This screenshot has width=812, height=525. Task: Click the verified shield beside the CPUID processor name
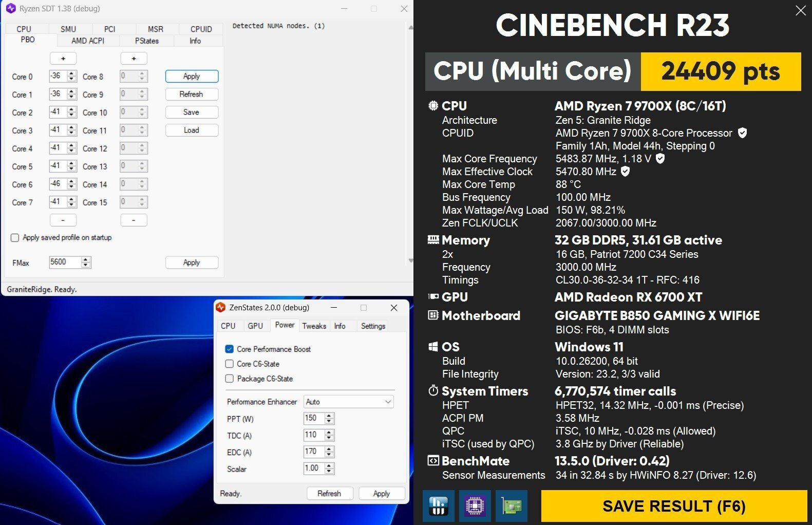(x=742, y=133)
